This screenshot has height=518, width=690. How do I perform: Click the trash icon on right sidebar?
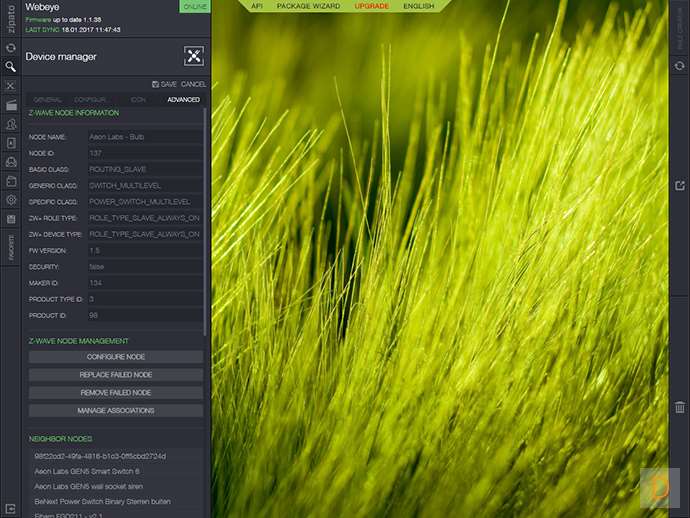pos(680,407)
